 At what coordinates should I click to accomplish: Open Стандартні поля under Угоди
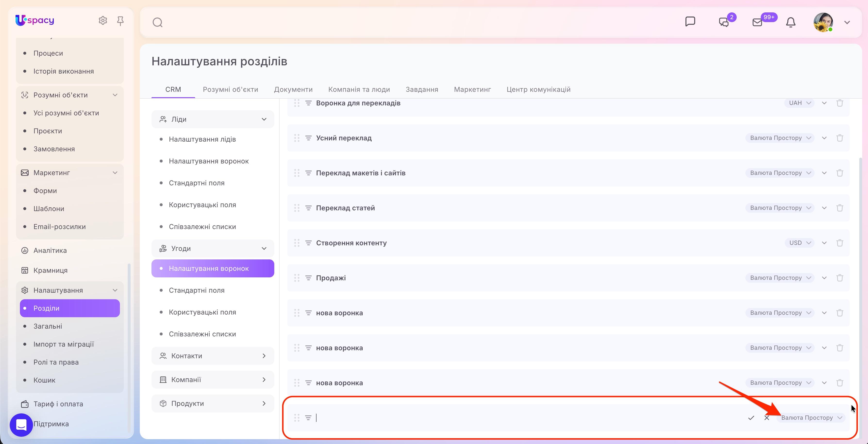[196, 290]
